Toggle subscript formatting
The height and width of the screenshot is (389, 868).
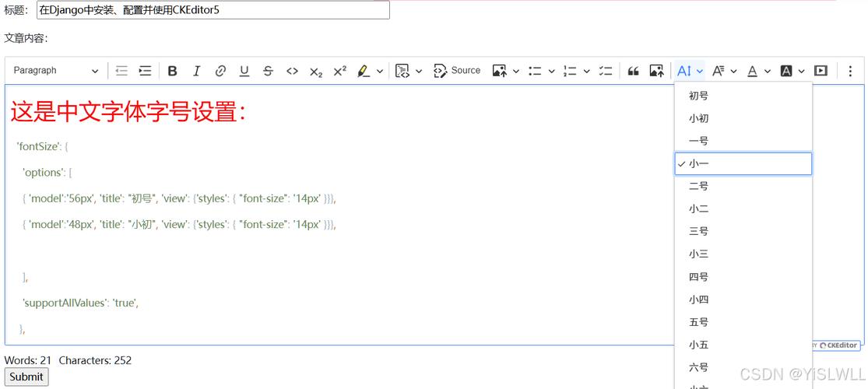pyautogui.click(x=316, y=71)
